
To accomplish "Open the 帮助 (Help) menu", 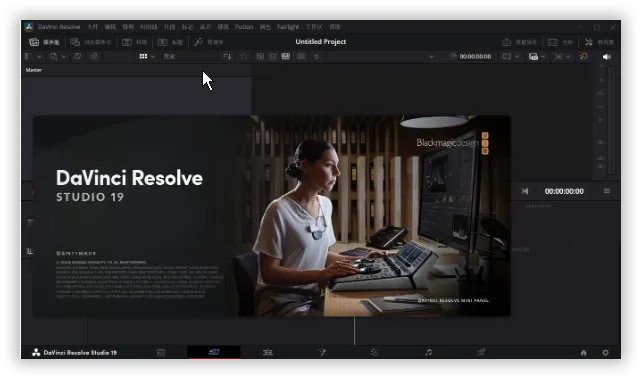I will (x=335, y=27).
